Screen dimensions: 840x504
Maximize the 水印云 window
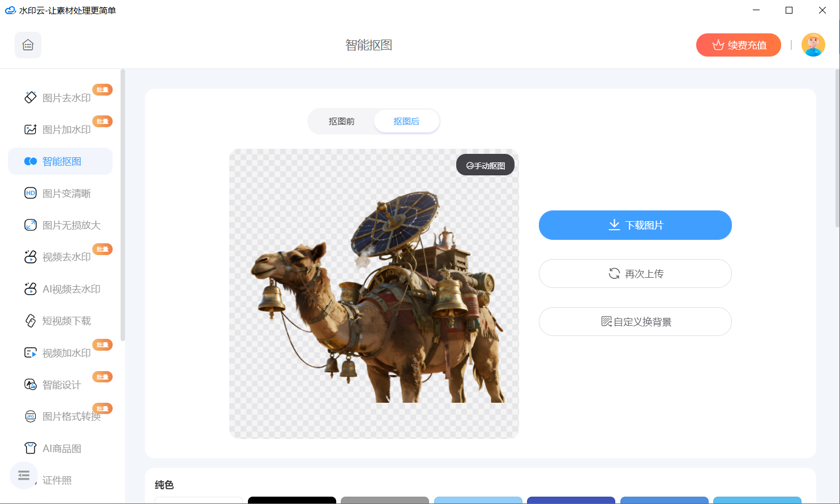coord(789,10)
